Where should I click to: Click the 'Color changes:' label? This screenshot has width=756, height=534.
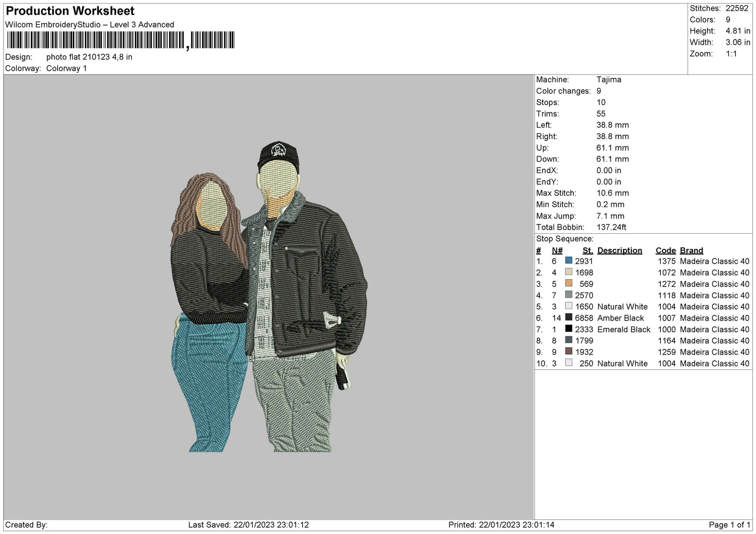pos(563,91)
